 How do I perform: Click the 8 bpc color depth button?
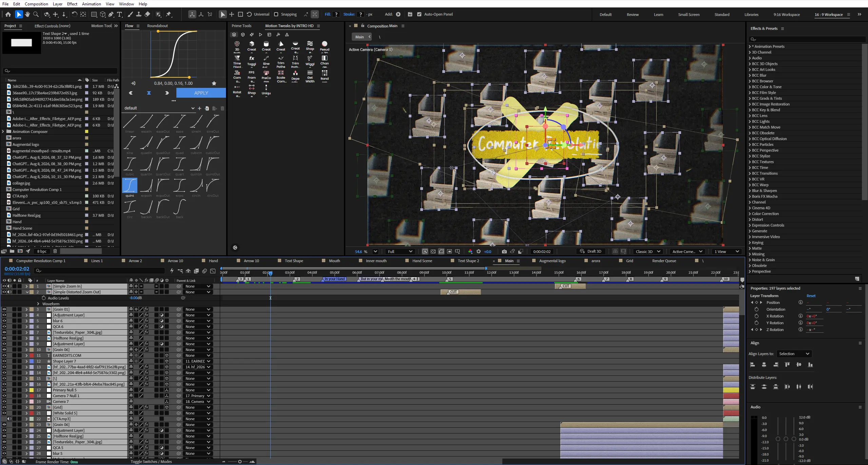tap(42, 251)
